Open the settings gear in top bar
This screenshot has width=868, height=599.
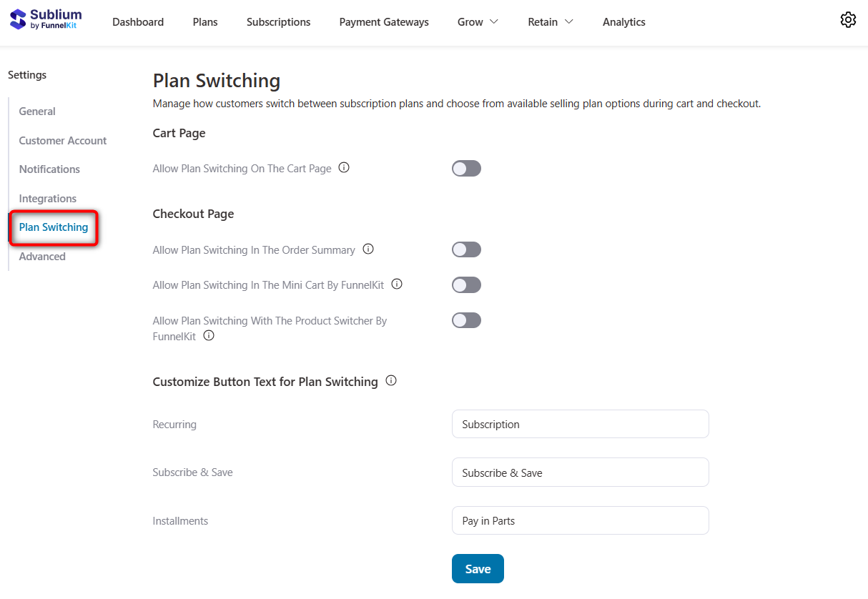(848, 20)
